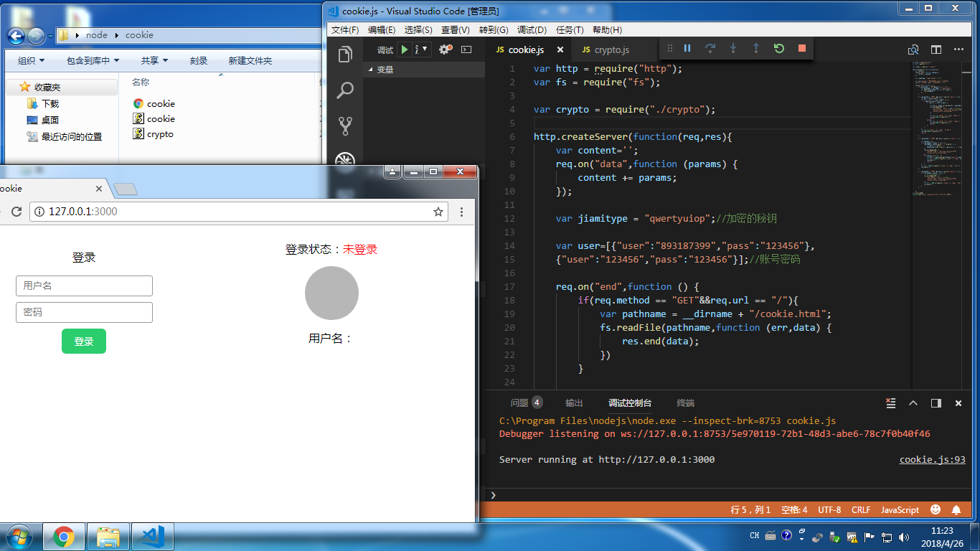This screenshot has height=551, width=980.
Task: Close the Chrome cookie tab
Action: point(100,189)
